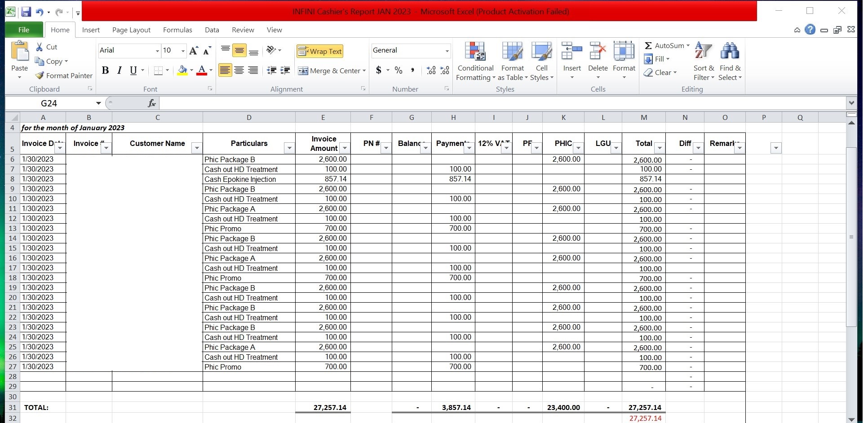Click the vertical scrollbar thumb
868x423 pixels.
click(x=851, y=237)
